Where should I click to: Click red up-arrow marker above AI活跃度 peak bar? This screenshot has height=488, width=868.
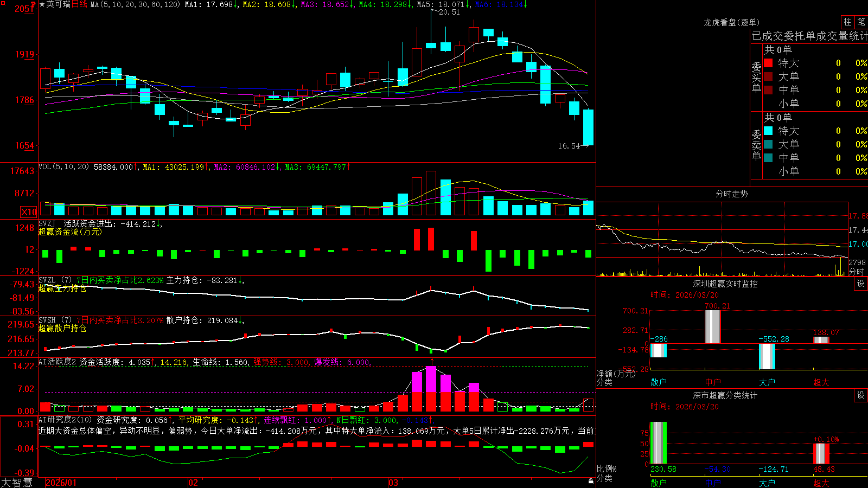coord(432,361)
